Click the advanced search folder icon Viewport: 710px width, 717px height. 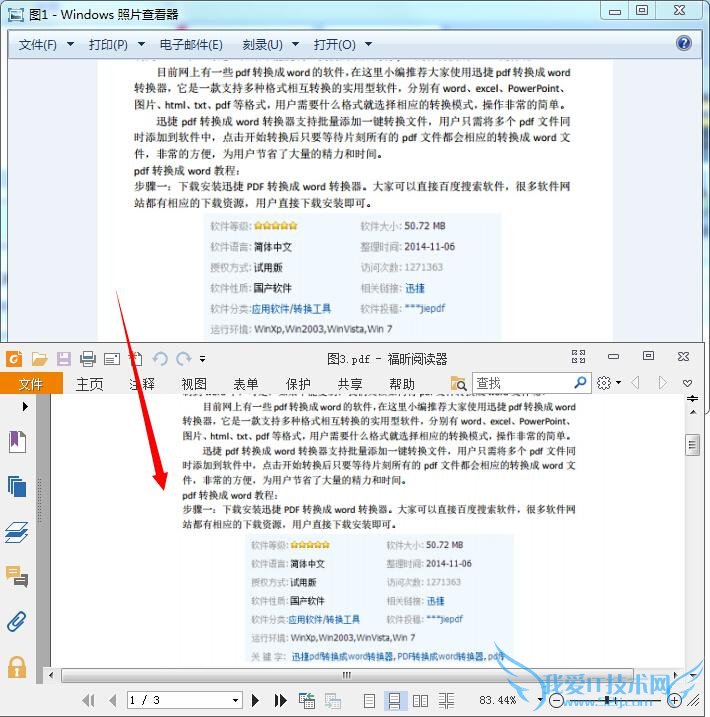(x=458, y=383)
